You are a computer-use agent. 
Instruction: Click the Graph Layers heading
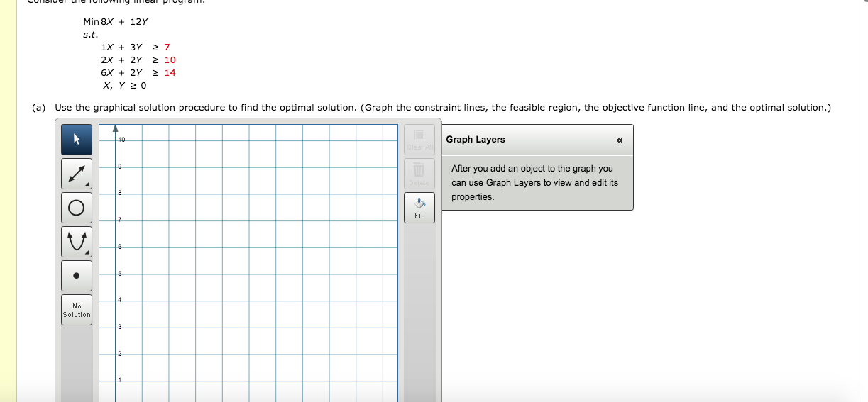476,140
